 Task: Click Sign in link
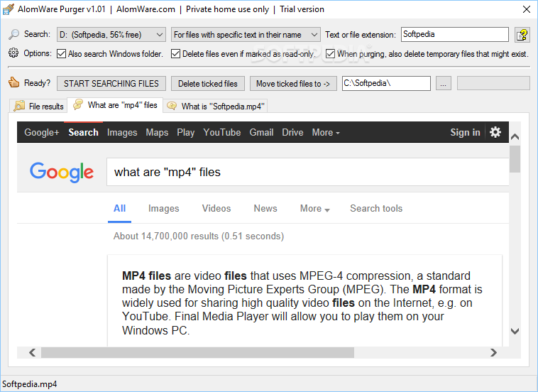(465, 132)
